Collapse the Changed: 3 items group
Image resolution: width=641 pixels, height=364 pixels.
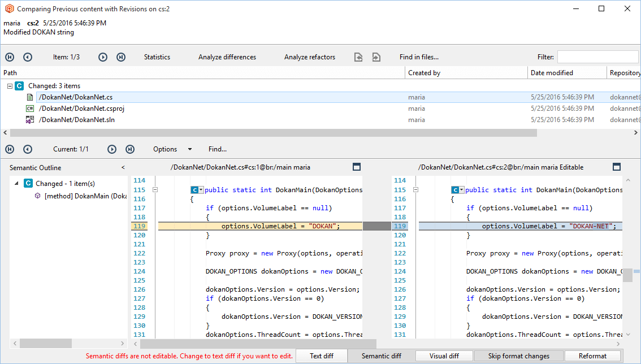click(x=10, y=86)
